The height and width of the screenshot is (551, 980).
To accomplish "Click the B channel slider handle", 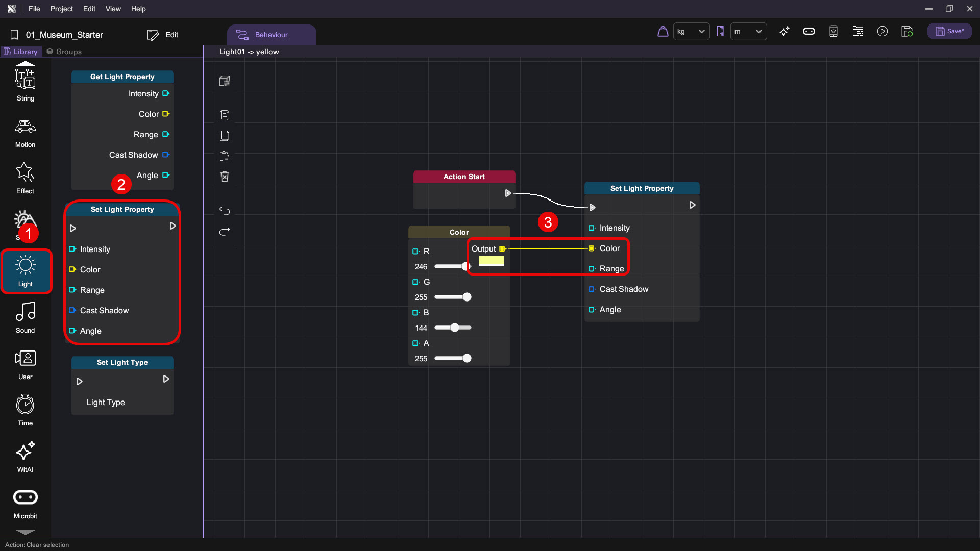I will coord(455,328).
